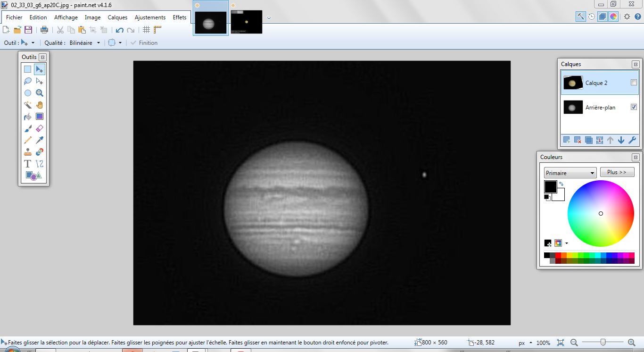644x352 pixels.
Task: Switch to the second open image thumbnail
Action: [x=247, y=21]
